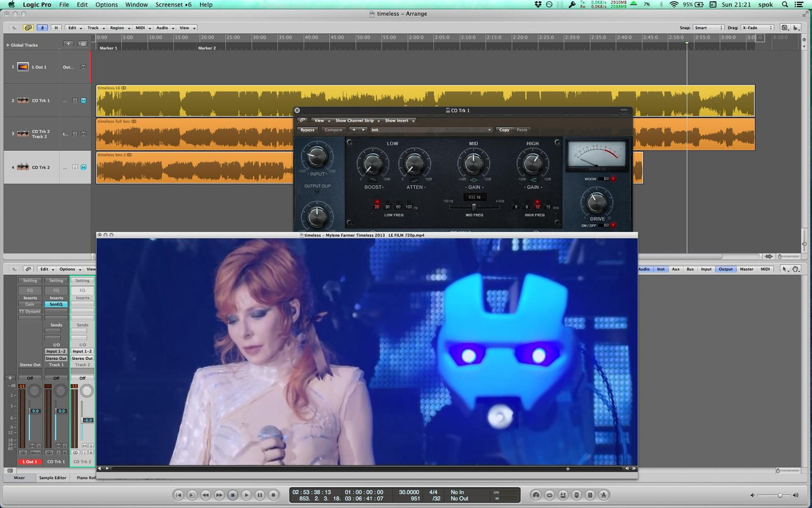812x508 pixels.
Task: Click the Play transport button
Action: (246, 495)
